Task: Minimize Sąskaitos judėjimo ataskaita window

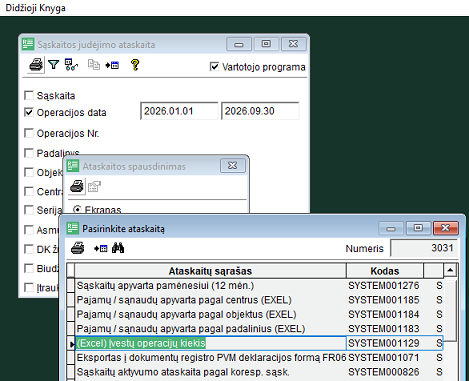Action: pyautogui.click(x=239, y=44)
